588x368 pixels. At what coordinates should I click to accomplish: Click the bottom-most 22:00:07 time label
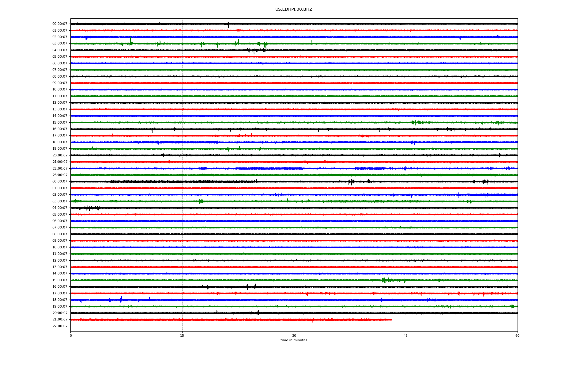(x=60, y=326)
